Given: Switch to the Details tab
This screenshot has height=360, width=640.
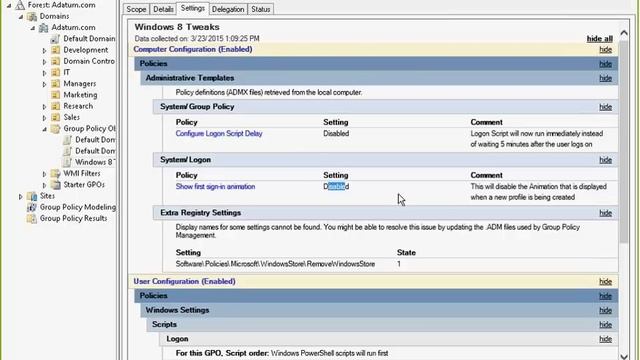Looking at the screenshot, I should pyautogui.click(x=163, y=9).
